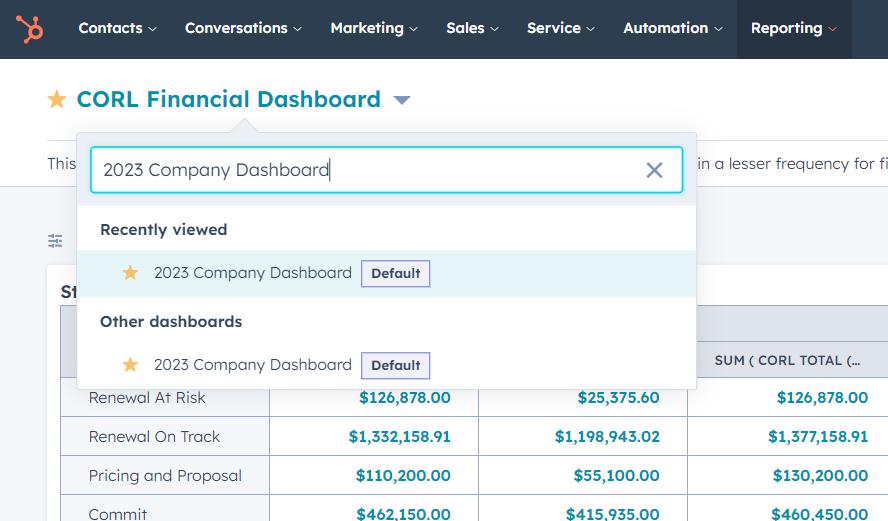Click star next to the Recently viewed dashboard

tap(130, 273)
